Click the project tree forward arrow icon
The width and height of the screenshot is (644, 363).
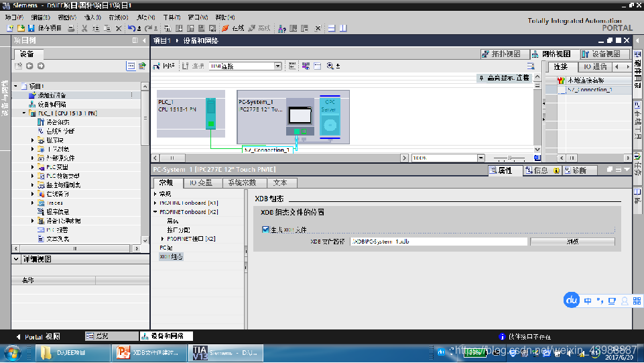click(41, 66)
